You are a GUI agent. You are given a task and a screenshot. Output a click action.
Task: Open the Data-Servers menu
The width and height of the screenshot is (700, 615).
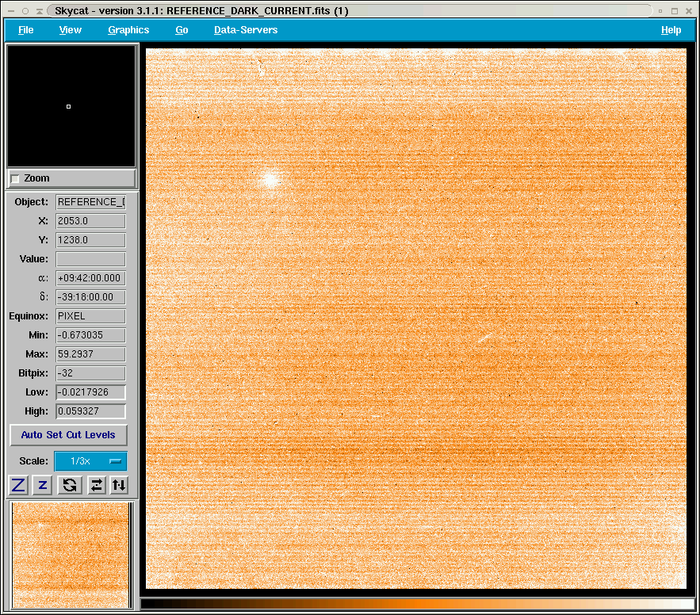(246, 30)
